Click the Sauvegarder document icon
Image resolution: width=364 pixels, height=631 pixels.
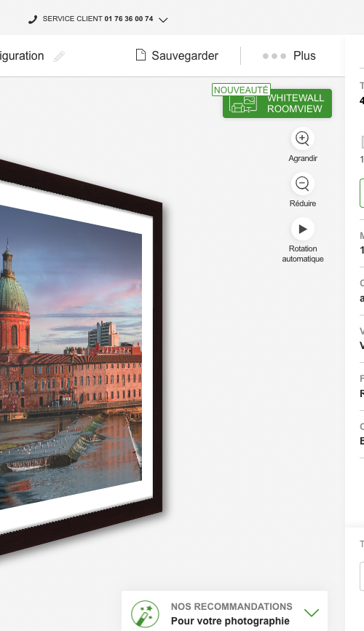click(x=141, y=55)
